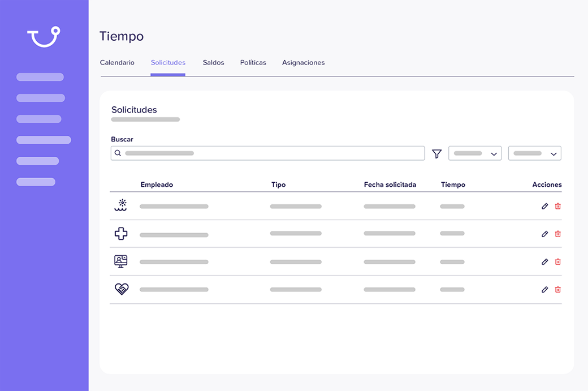Image resolution: width=588 pixels, height=391 pixels.
Task: Expand the rightmost filter dropdown
Action: [x=534, y=153]
